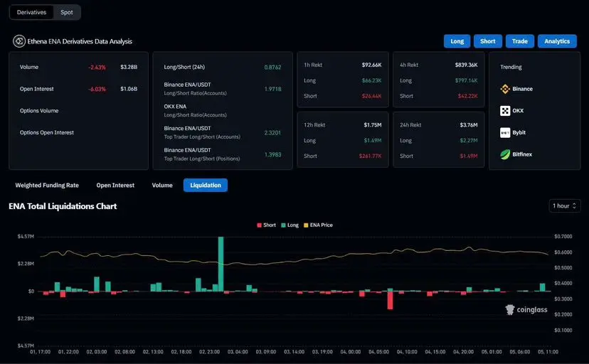Click the 1h Rekt total $92.66K
The height and width of the screenshot is (364, 589).
point(371,65)
